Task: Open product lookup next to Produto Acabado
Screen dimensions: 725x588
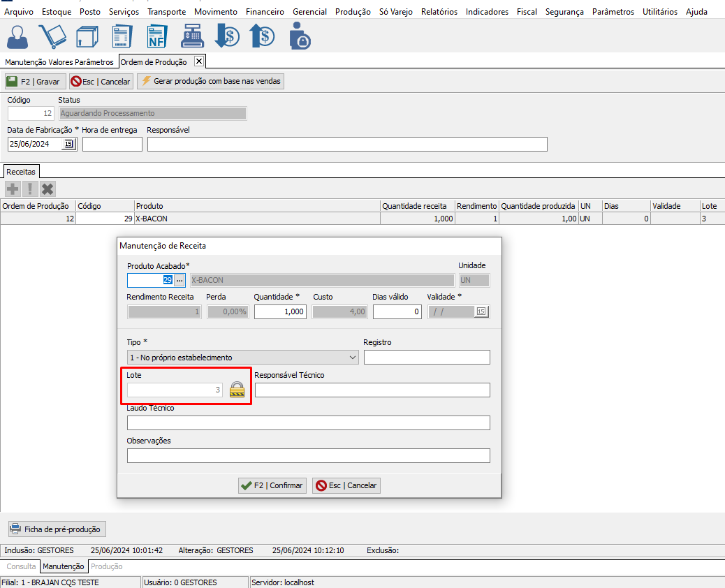Action: tap(180, 280)
